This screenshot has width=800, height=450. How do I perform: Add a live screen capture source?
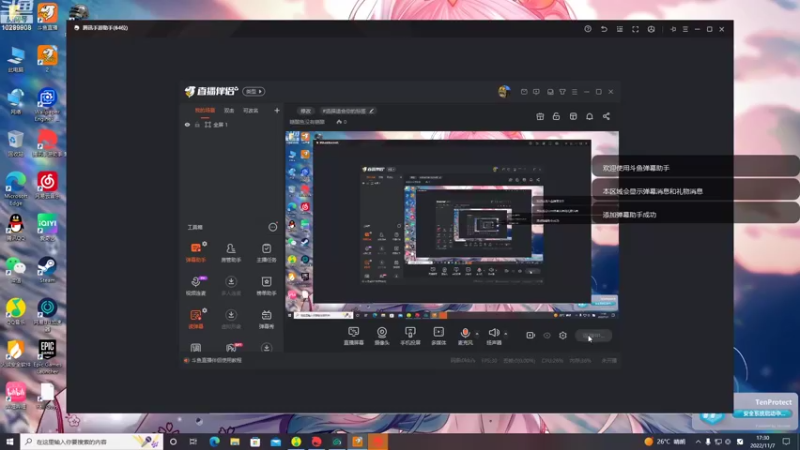353,336
